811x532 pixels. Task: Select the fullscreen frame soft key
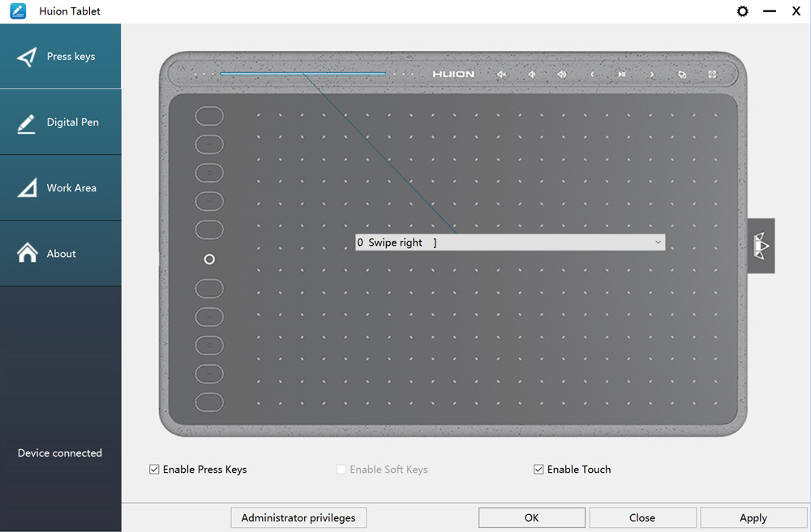712,75
